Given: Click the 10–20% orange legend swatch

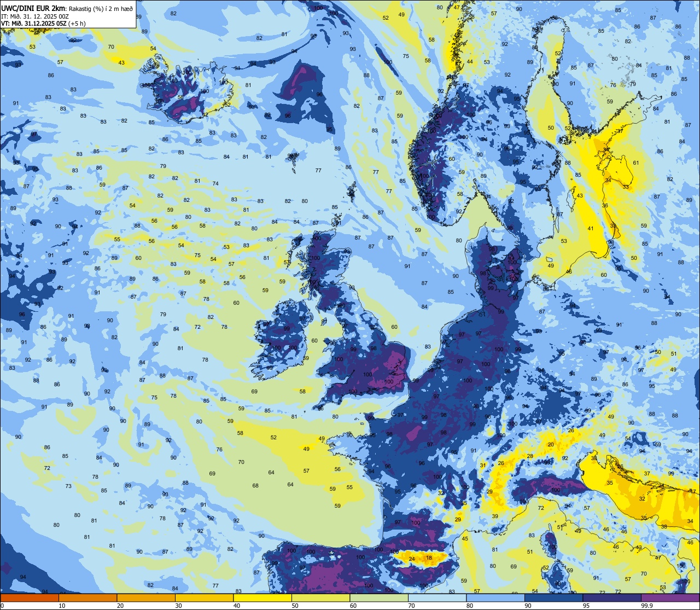Looking at the screenshot, I should click(x=87, y=597).
